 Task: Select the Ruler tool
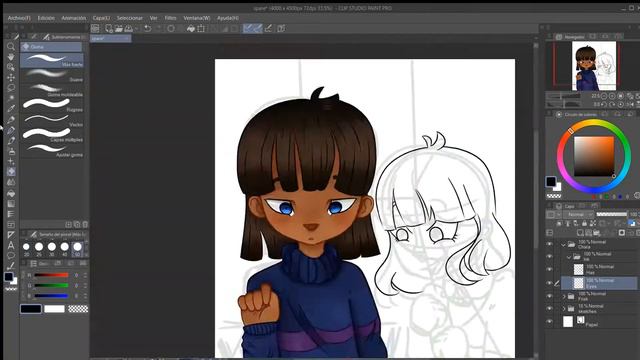(x=11, y=235)
